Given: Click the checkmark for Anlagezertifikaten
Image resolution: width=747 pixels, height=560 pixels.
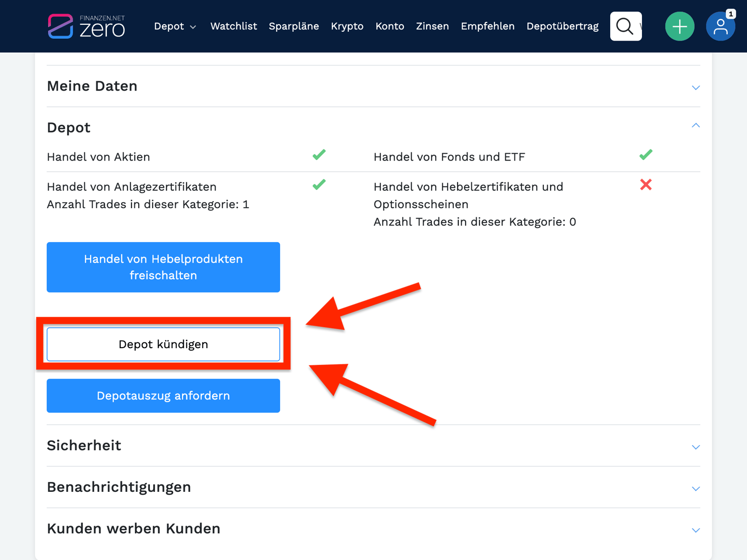Looking at the screenshot, I should tap(319, 185).
